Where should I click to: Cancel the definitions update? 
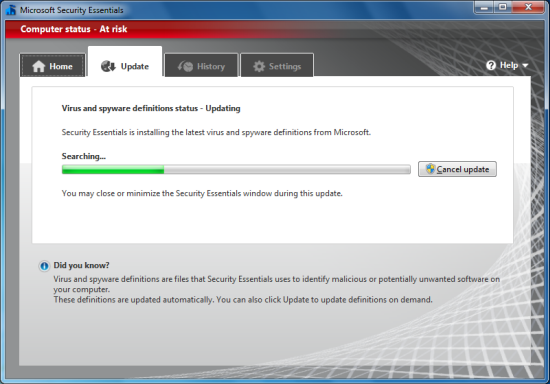click(x=457, y=169)
